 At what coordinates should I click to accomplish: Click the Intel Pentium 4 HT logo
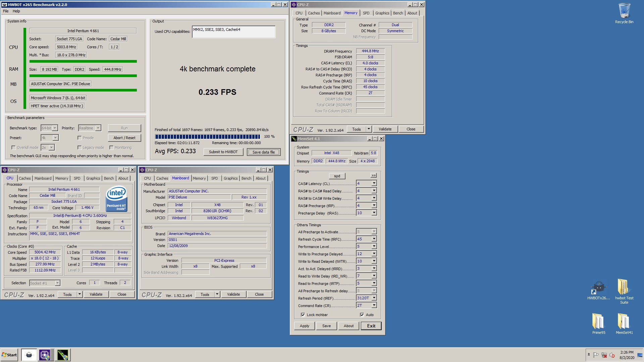click(116, 199)
